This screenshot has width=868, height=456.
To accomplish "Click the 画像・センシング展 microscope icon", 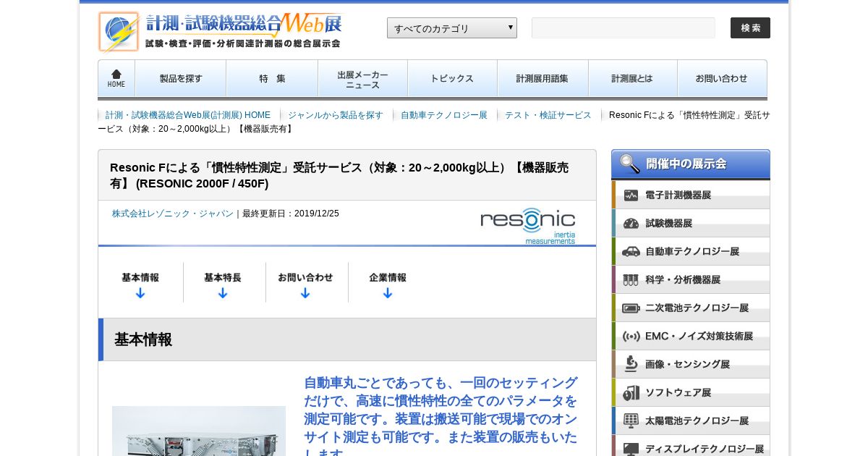I will pos(631,364).
